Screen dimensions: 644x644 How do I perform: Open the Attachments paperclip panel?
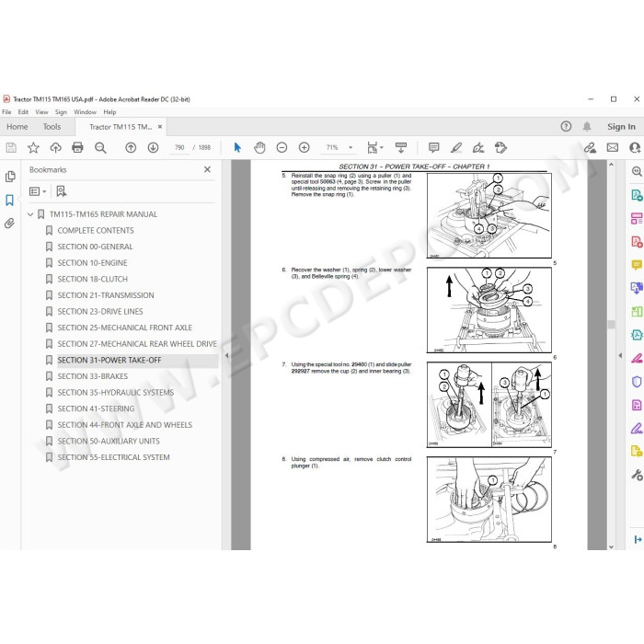[9, 223]
